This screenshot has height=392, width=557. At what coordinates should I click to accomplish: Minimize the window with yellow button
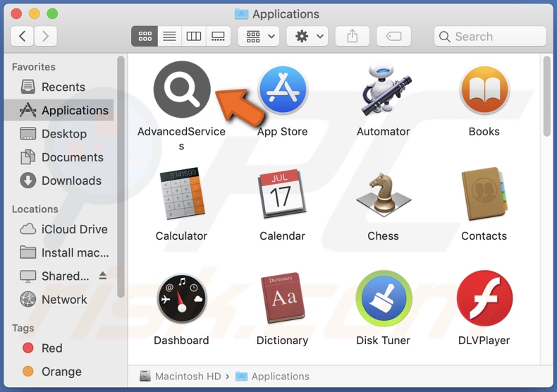click(x=35, y=14)
